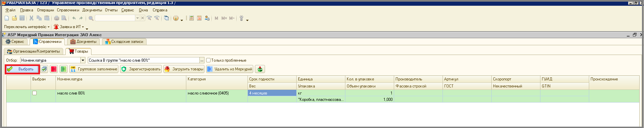Click the Save floppy disk icon
This screenshot has width=644, height=128.
[22, 18]
